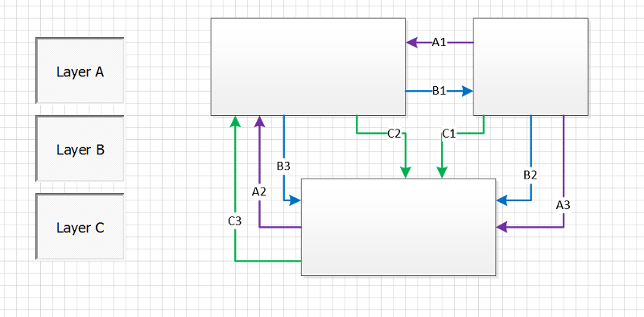Click the Layer B button

[x=80, y=148]
